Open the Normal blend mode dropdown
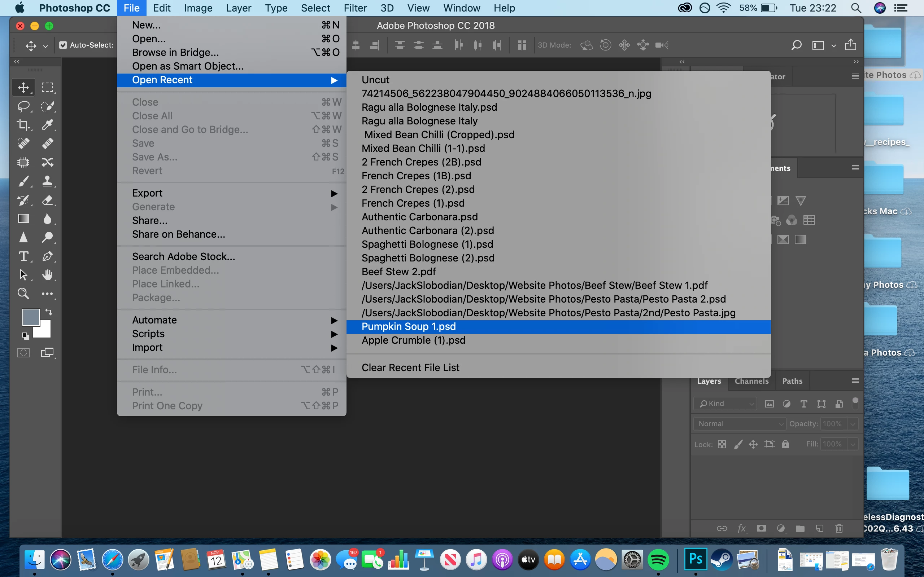 point(740,424)
